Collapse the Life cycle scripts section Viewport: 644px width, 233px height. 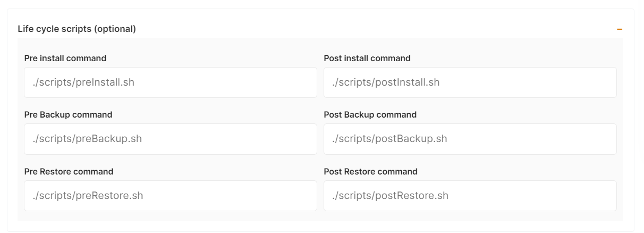coord(619,29)
